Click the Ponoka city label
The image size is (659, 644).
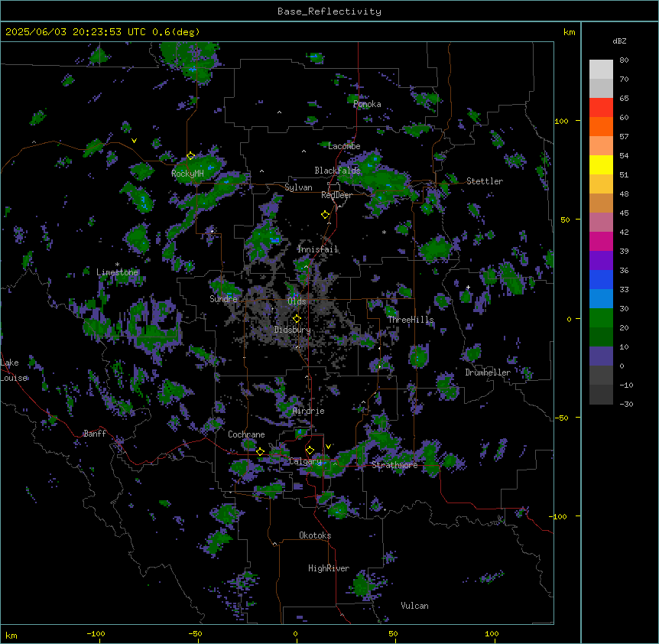[x=367, y=104]
